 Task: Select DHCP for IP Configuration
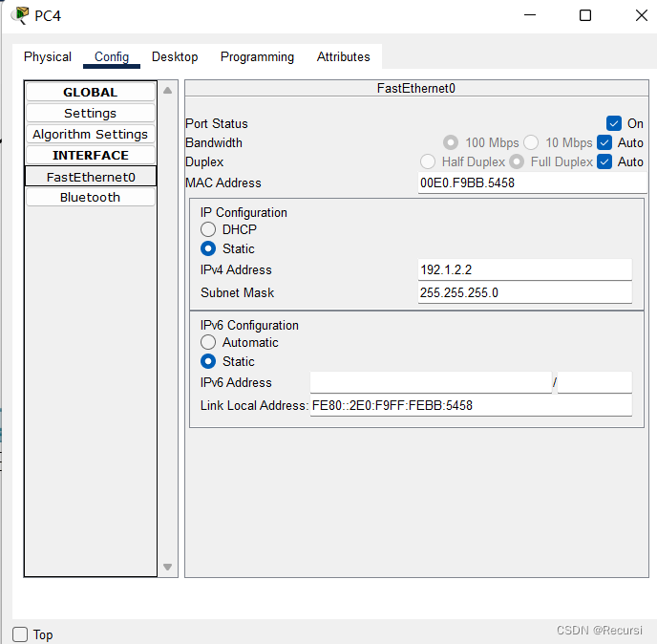click(208, 229)
